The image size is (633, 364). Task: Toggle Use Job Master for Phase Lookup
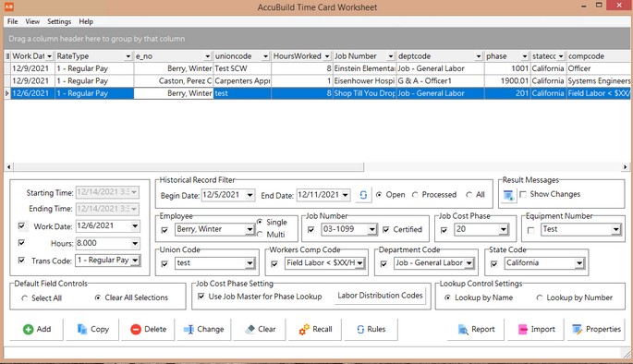pos(201,297)
